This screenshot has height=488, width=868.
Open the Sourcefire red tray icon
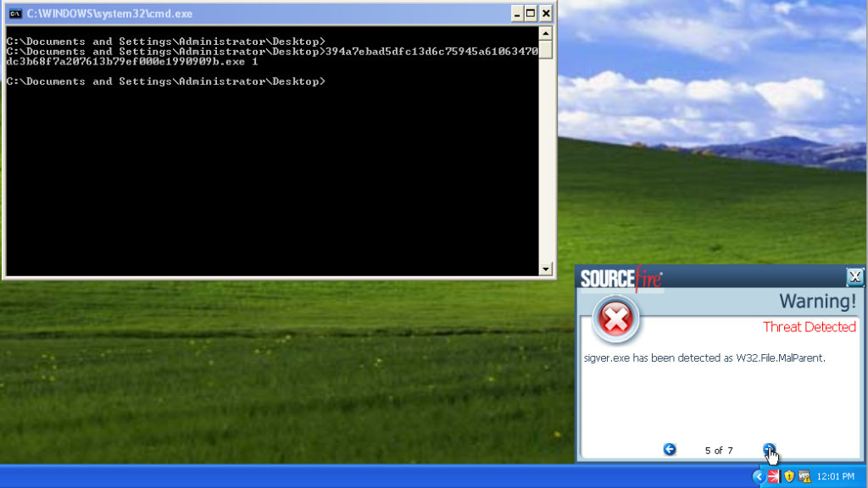click(x=773, y=476)
